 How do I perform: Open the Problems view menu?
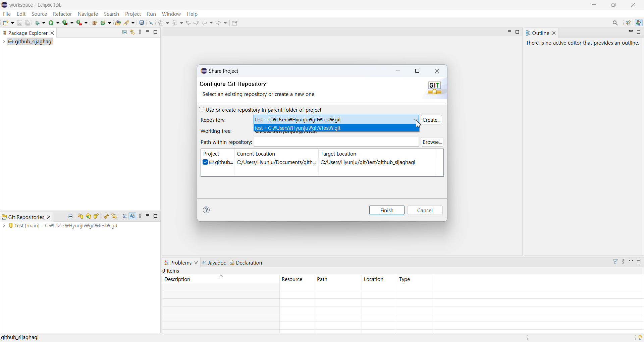(x=624, y=262)
